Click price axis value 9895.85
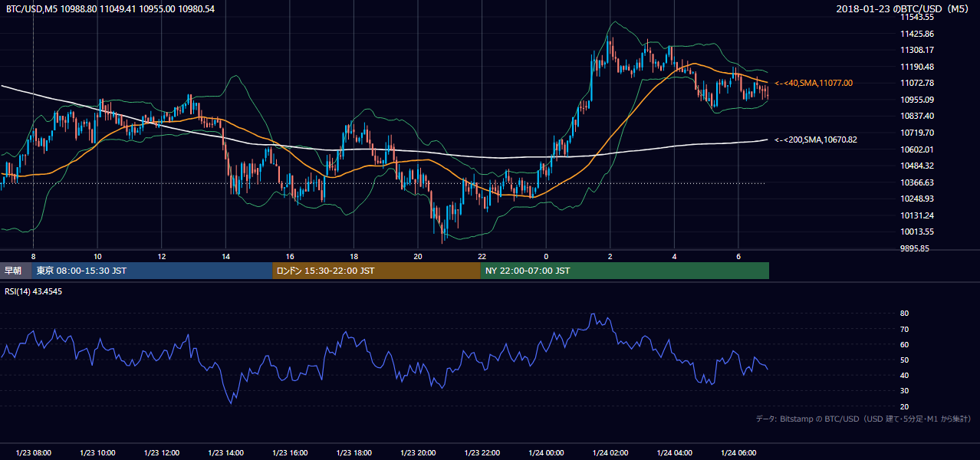 tap(916, 248)
